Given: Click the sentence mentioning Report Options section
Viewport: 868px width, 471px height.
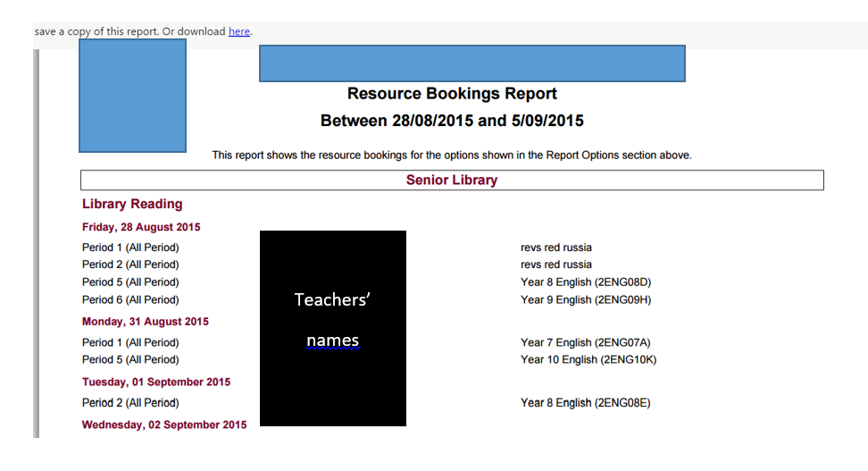Looking at the screenshot, I should point(452,156).
